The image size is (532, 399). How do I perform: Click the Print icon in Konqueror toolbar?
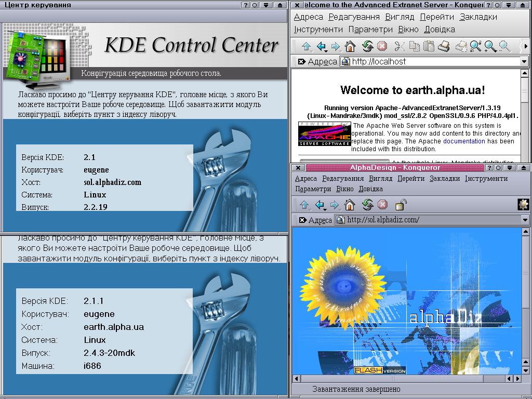coord(443,47)
